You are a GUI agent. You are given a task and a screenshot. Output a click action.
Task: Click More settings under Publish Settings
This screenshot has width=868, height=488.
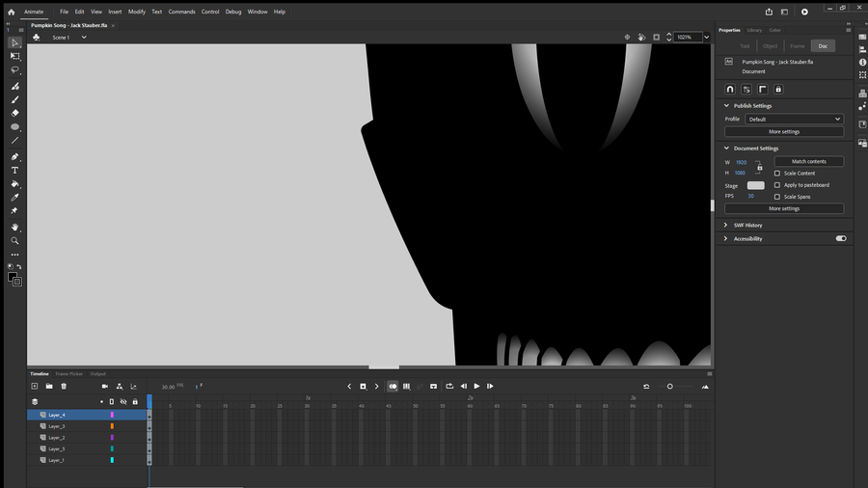(x=784, y=132)
